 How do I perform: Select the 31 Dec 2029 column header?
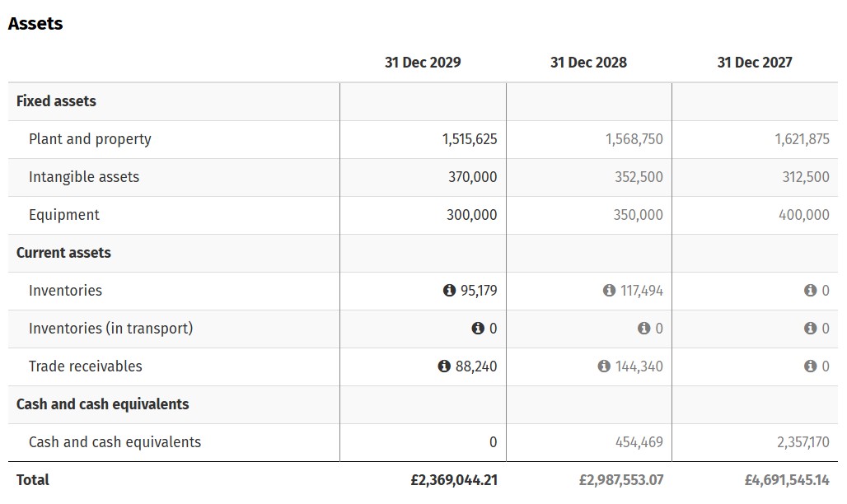click(x=423, y=63)
